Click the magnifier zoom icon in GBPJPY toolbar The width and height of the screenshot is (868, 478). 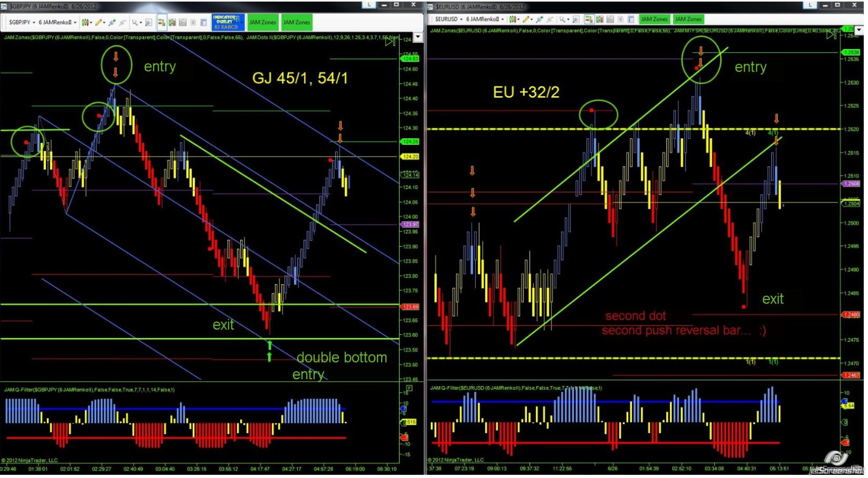(x=148, y=22)
